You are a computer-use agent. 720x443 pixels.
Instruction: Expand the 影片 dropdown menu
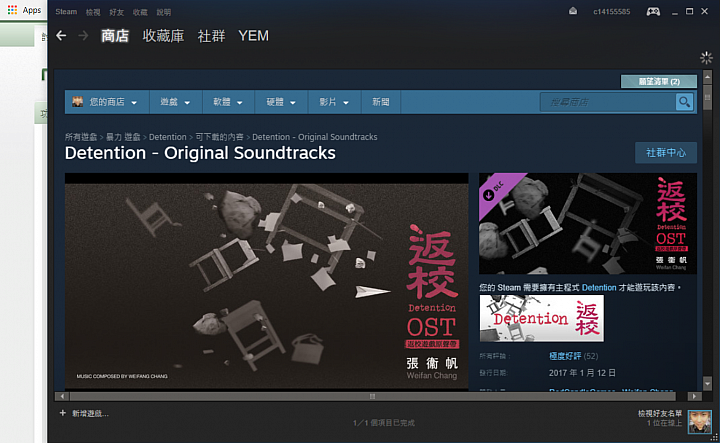pos(334,102)
